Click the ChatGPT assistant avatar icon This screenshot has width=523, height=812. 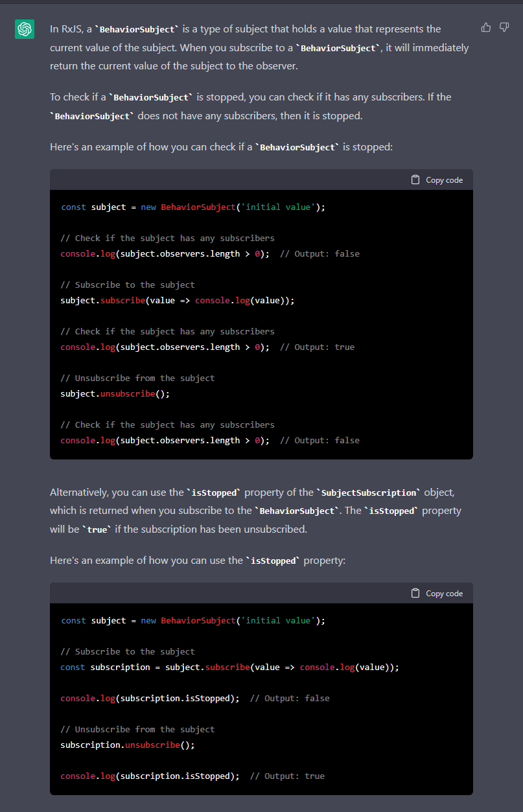pos(25,29)
